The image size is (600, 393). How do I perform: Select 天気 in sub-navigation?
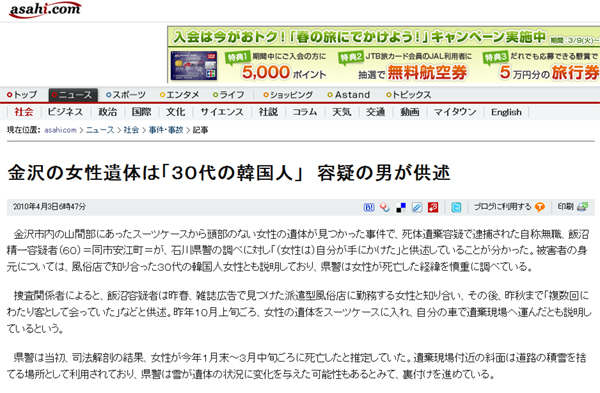tap(341, 112)
